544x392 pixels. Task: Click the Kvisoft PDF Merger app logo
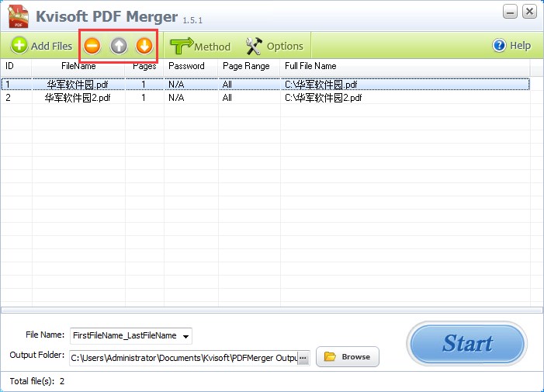click(19, 16)
